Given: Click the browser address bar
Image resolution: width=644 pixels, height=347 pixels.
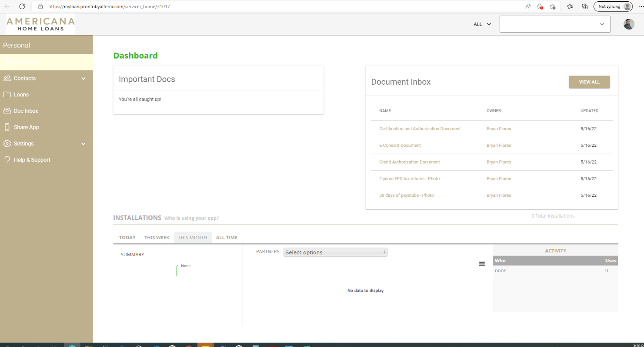Looking at the screenshot, I should 278,7.
